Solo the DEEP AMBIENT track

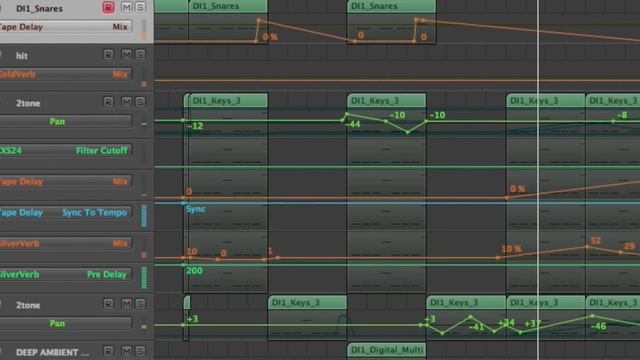pos(140,351)
